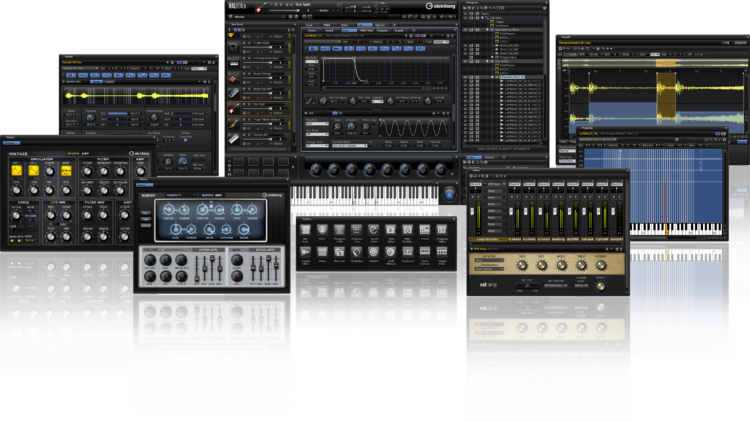Toggle OSC 2 sawtooth waveform button in Voltage
Viewport: 750px width, 422px height.
[x=33, y=170]
